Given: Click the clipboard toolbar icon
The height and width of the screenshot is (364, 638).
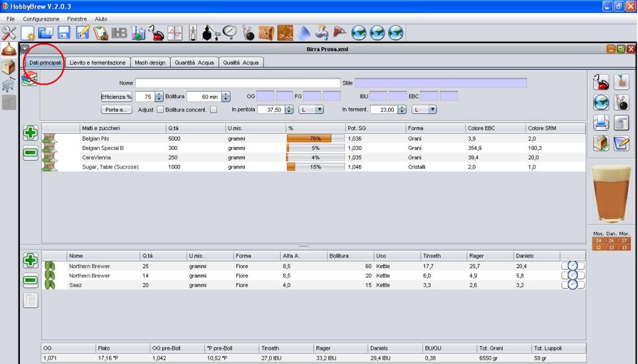Looking at the screenshot, I should [x=100, y=33].
